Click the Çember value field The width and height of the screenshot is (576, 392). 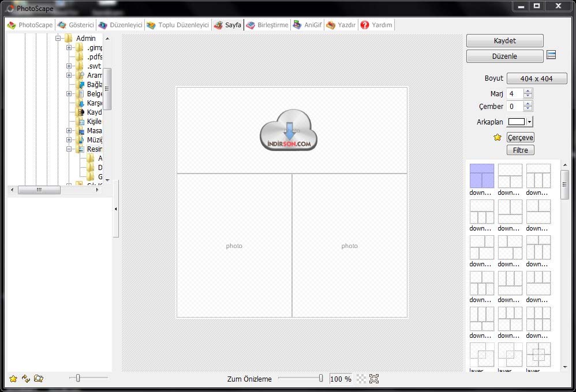point(515,107)
